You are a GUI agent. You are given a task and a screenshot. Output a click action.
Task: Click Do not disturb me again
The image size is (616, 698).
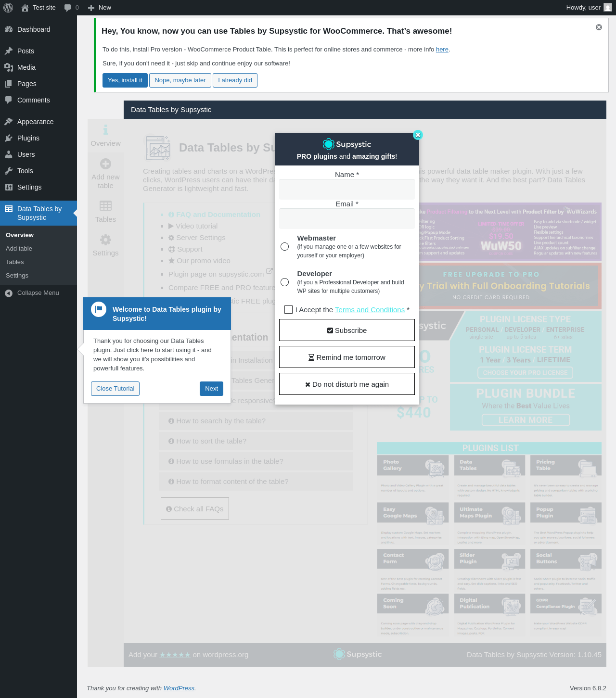pyautogui.click(x=347, y=384)
